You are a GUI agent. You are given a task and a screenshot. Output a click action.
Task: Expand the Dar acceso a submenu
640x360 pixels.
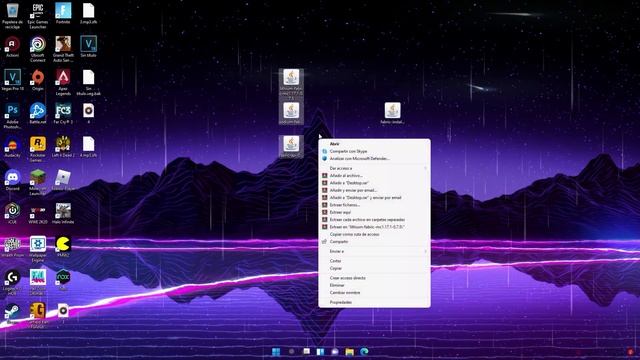(374, 168)
